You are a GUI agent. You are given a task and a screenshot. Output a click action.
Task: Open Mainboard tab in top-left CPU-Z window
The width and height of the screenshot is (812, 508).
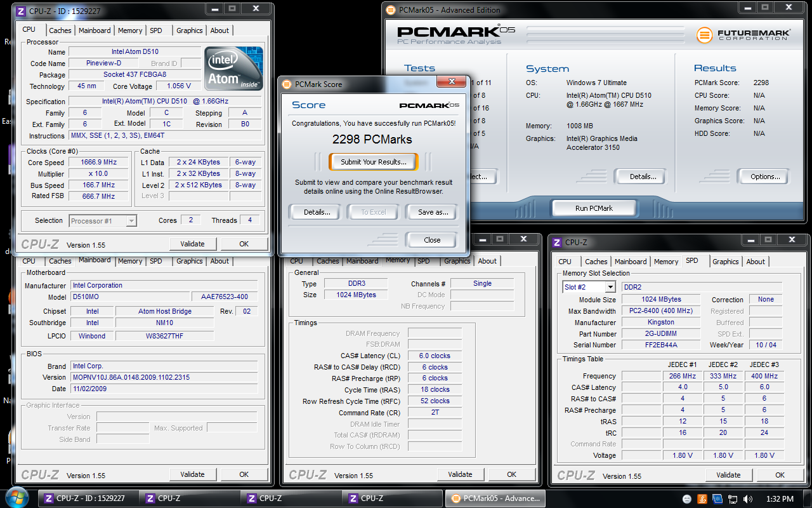95,30
